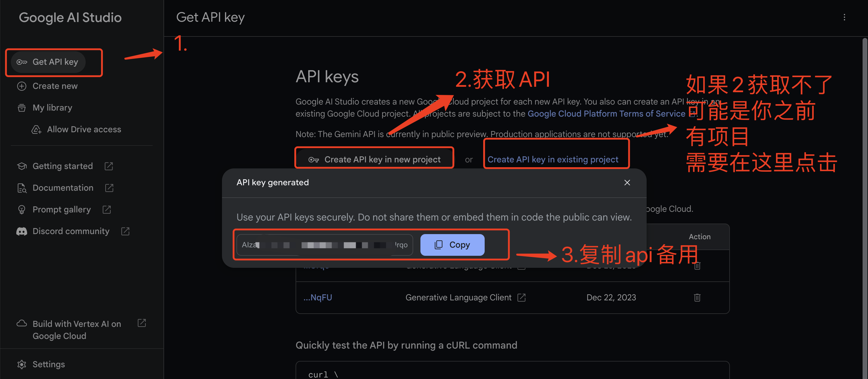Open Settings in the sidebar

pyautogui.click(x=49, y=364)
